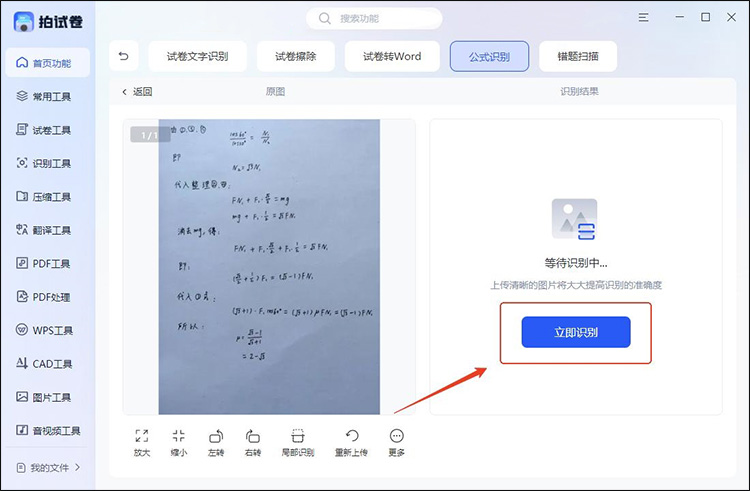Start 局部识别 partial recognition

pos(298,443)
